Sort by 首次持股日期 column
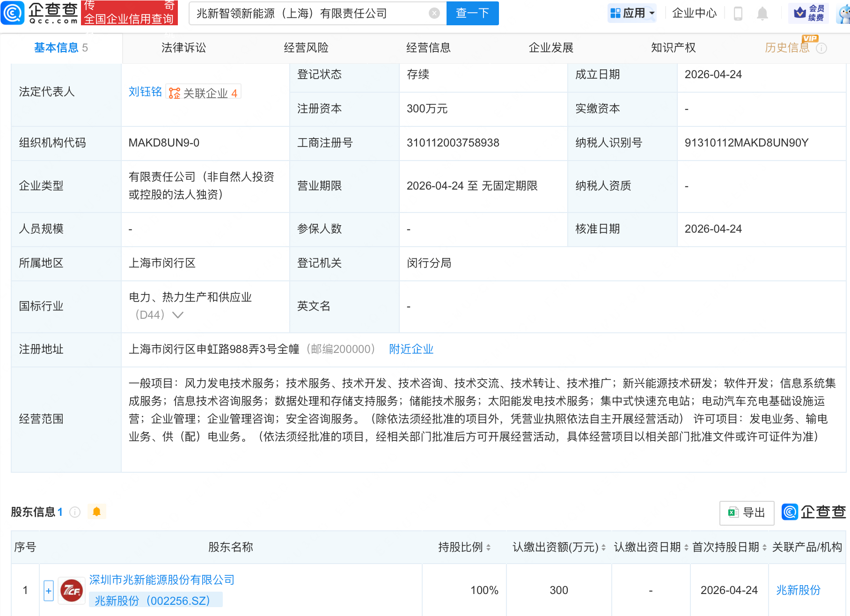Image resolution: width=850 pixels, height=616 pixels. pyautogui.click(x=764, y=547)
